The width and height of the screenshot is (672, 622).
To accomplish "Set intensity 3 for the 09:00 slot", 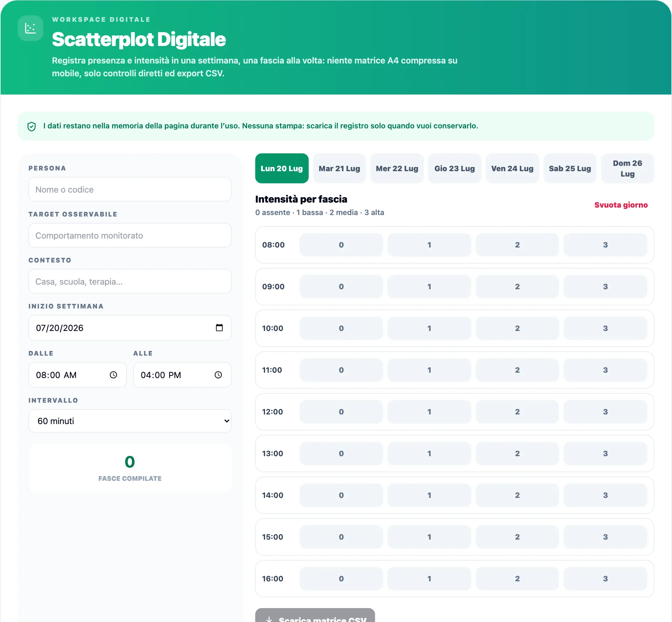I will (605, 286).
